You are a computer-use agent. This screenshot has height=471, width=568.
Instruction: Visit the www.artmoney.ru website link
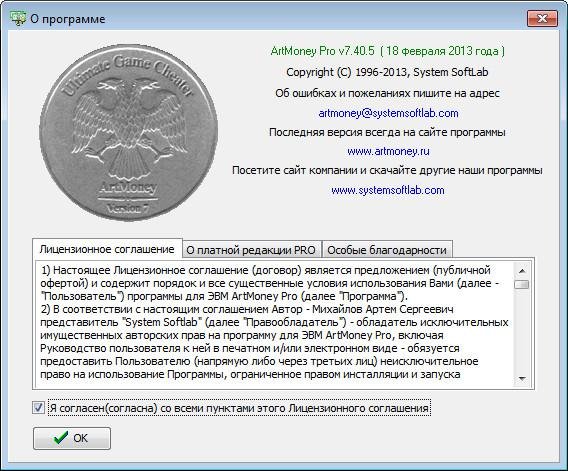(x=388, y=151)
